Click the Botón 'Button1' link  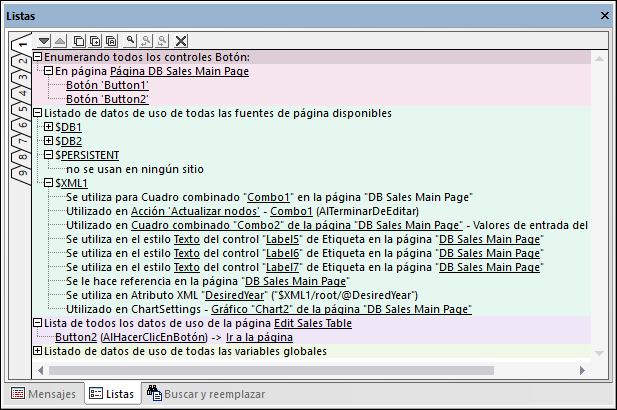point(106,86)
